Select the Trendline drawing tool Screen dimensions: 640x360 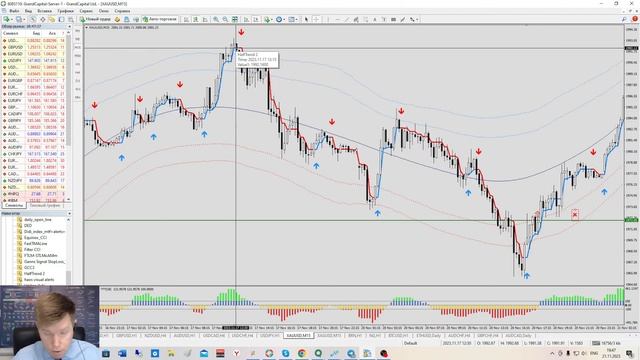tap(347, 19)
